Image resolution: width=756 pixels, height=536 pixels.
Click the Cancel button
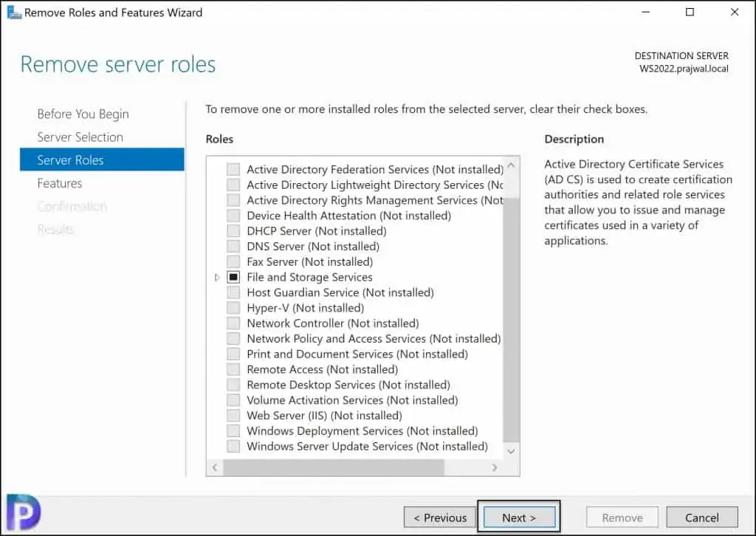click(702, 518)
